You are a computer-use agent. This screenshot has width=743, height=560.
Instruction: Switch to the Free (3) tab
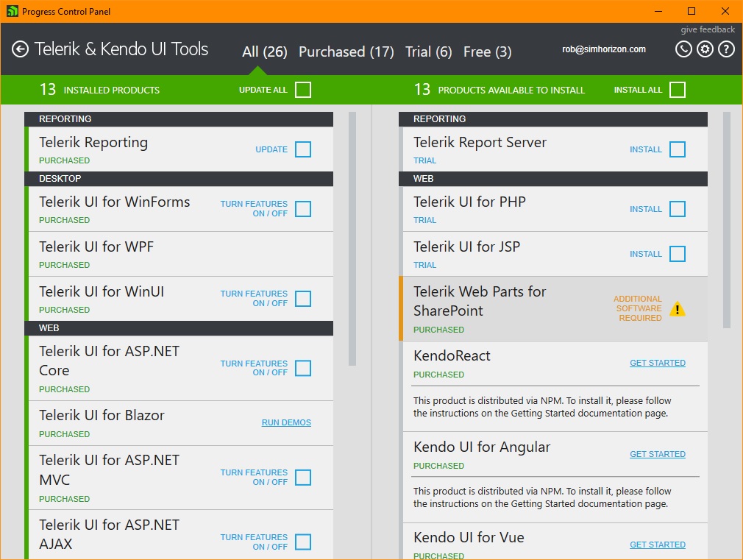pos(487,52)
